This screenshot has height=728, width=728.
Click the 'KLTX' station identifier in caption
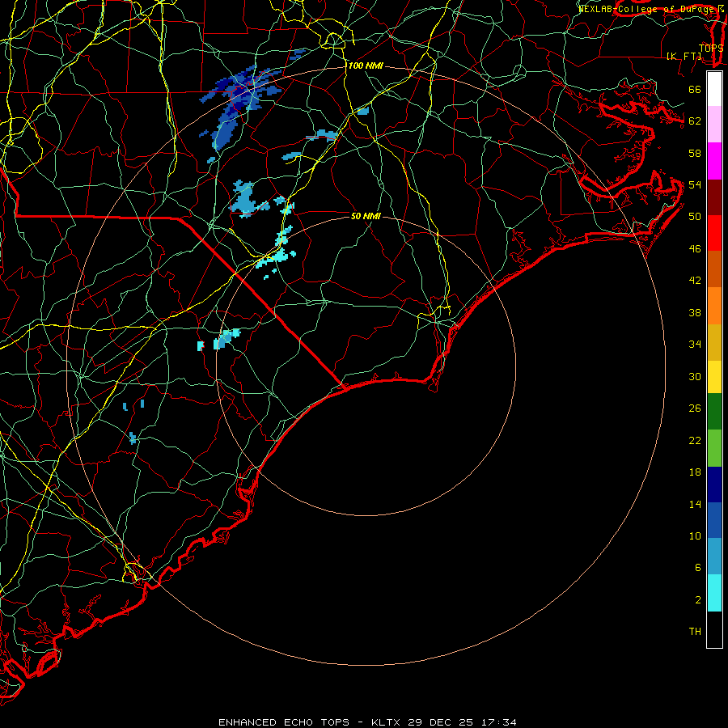click(387, 722)
